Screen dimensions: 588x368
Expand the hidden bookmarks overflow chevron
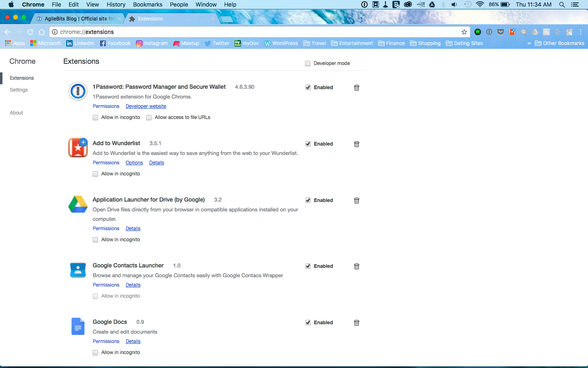(529, 43)
